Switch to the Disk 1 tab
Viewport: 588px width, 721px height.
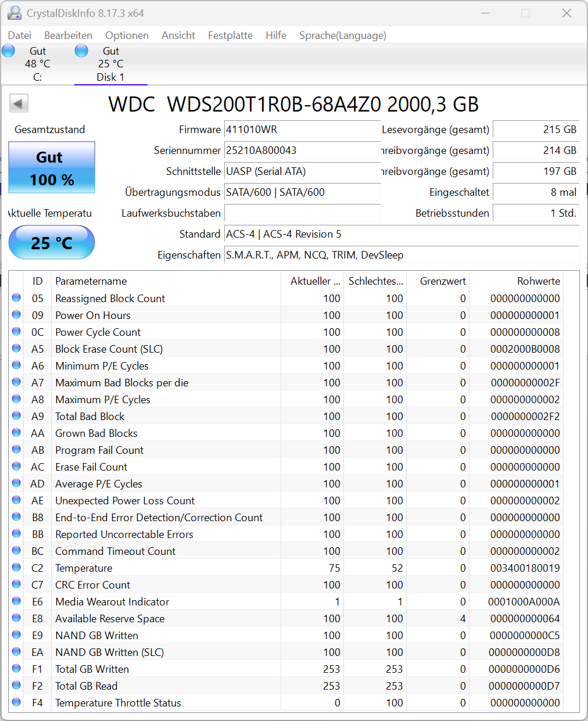[110, 64]
